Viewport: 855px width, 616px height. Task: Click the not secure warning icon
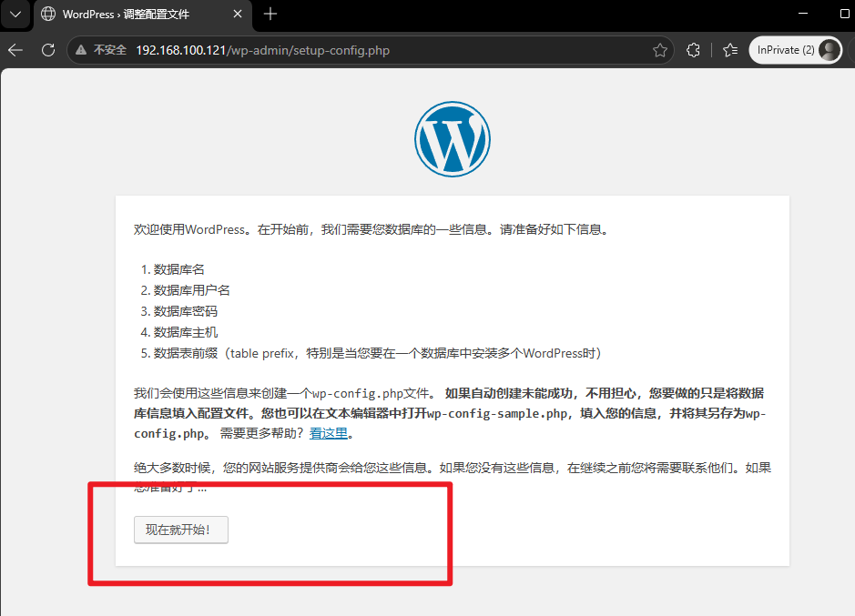coord(81,50)
